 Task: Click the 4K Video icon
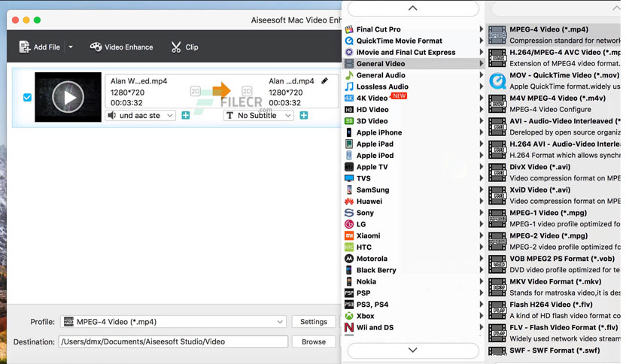tap(349, 98)
